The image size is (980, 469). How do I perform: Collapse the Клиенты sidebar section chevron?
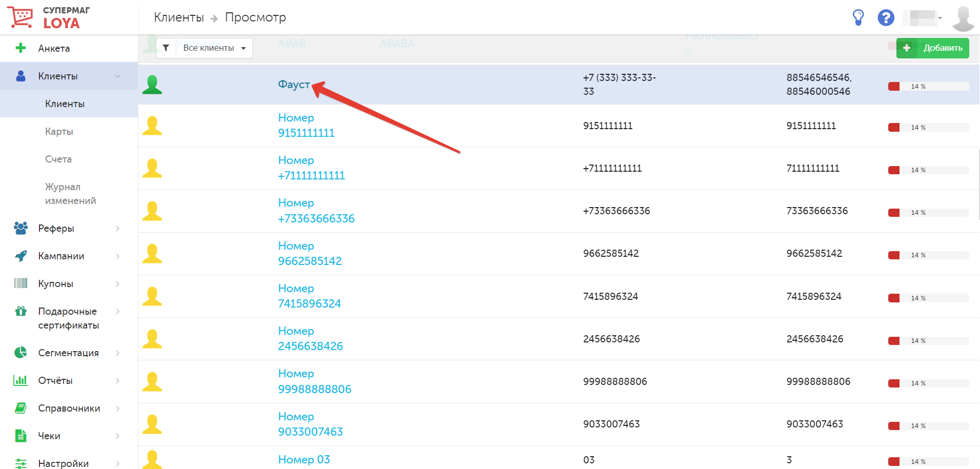[x=118, y=76]
